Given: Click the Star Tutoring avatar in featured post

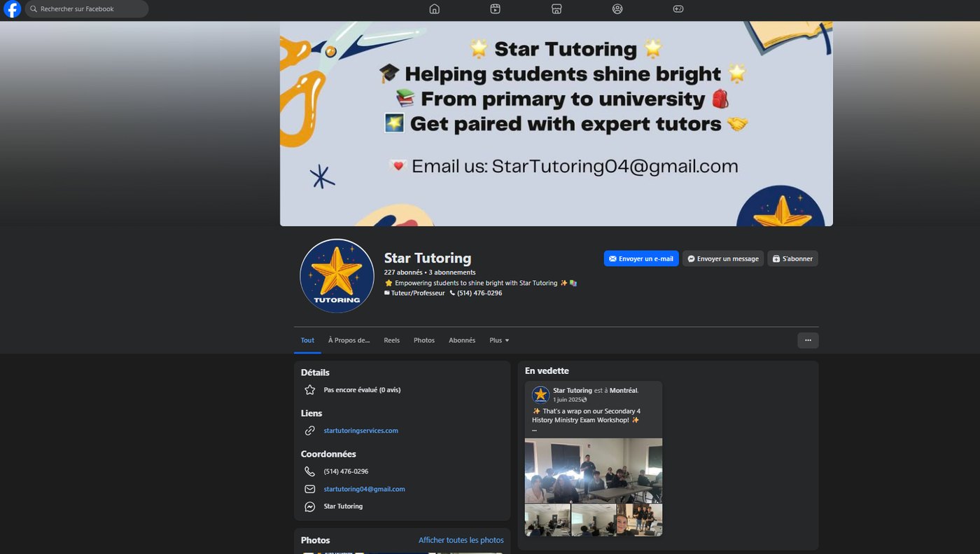Looking at the screenshot, I should [540, 394].
